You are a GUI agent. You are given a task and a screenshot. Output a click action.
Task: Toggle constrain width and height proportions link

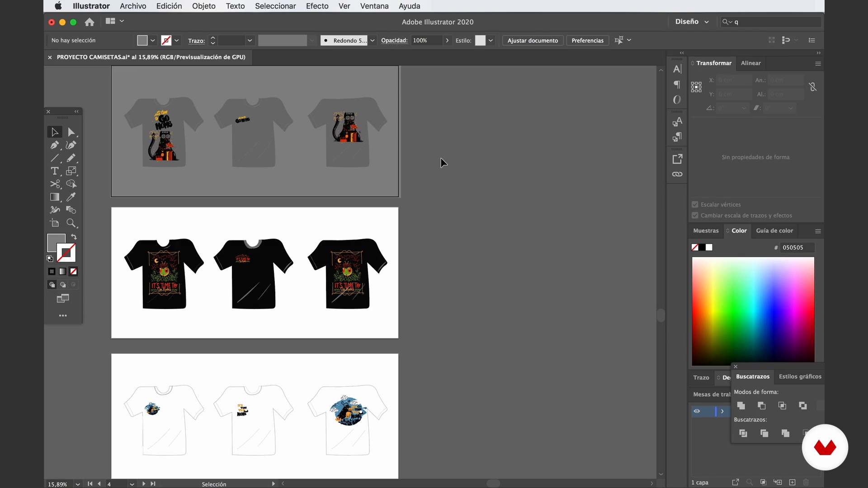click(812, 87)
